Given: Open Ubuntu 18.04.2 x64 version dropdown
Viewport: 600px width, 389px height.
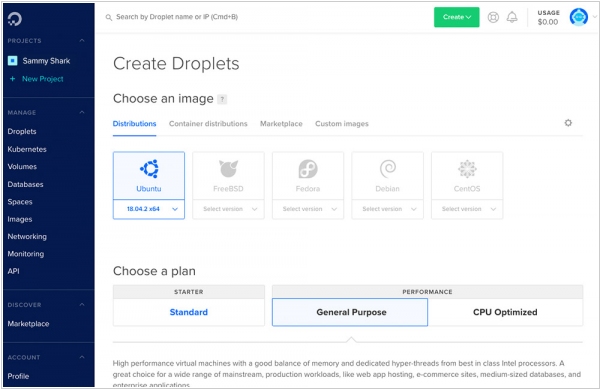Looking at the screenshot, I should pyautogui.click(x=149, y=209).
